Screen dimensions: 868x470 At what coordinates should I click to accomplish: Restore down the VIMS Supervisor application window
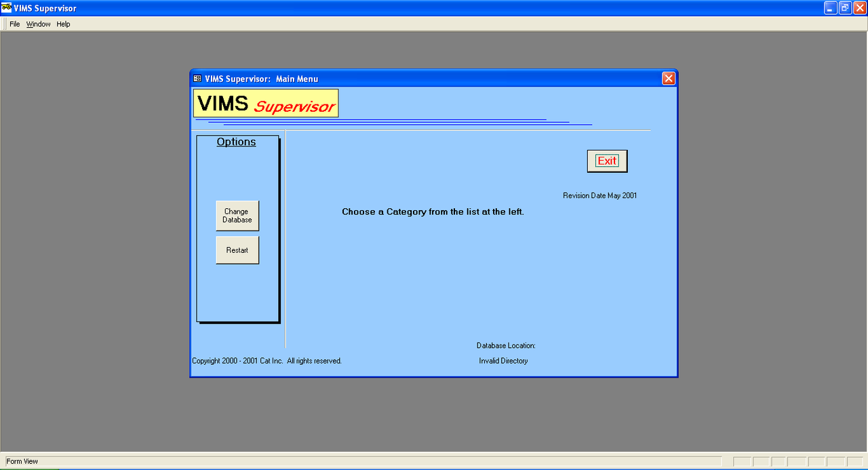(x=845, y=8)
